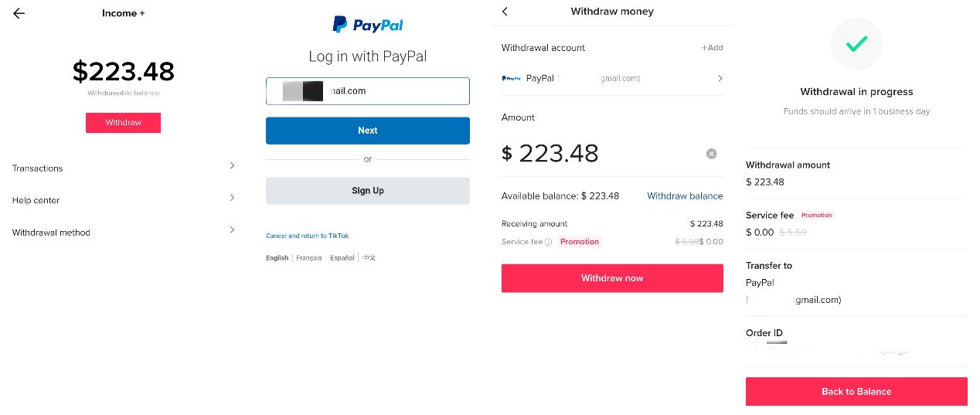Open the Service fee info icon
The image size is (980, 415).
point(548,242)
